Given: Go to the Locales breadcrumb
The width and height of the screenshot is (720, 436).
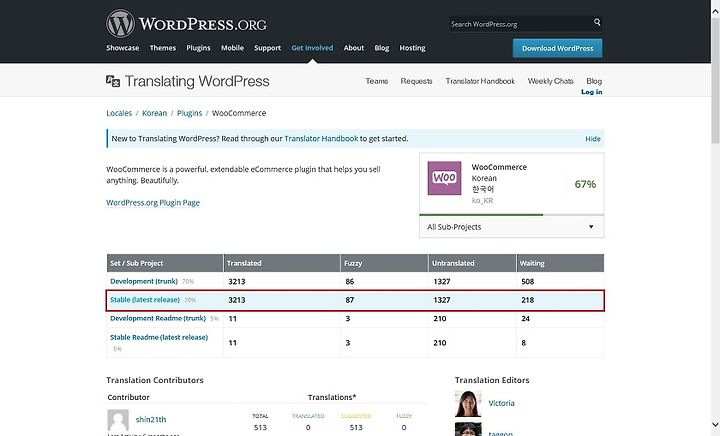Looking at the screenshot, I should pyautogui.click(x=119, y=113).
